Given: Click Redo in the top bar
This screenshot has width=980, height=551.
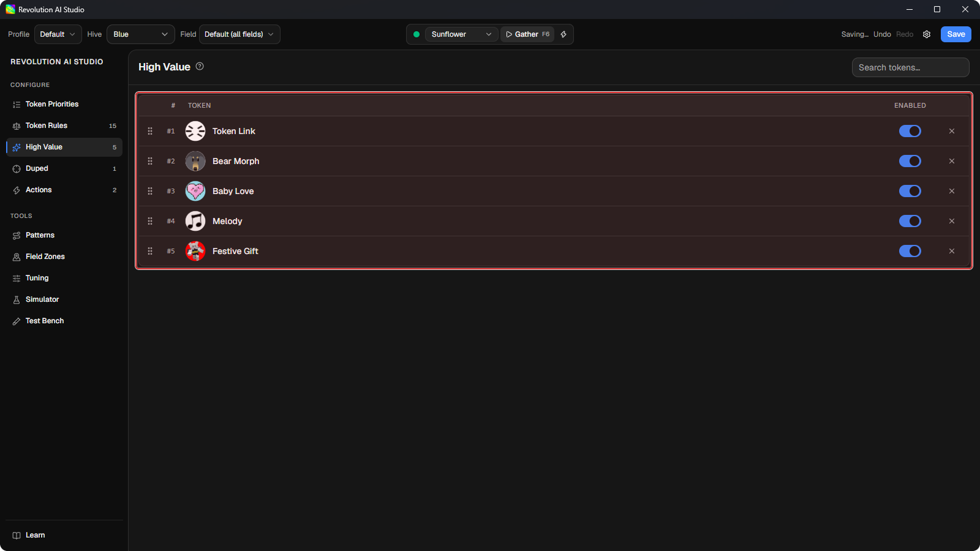Looking at the screenshot, I should [905, 34].
